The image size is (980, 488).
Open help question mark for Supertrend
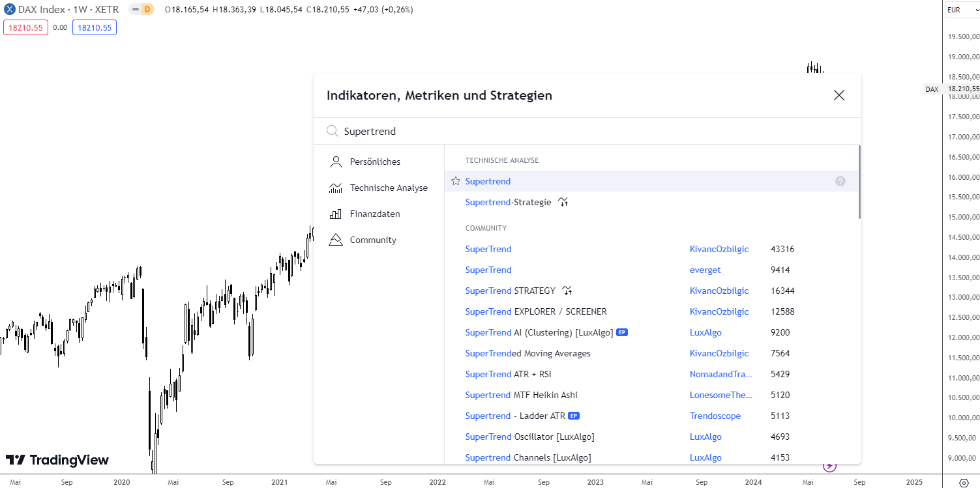[x=840, y=181]
